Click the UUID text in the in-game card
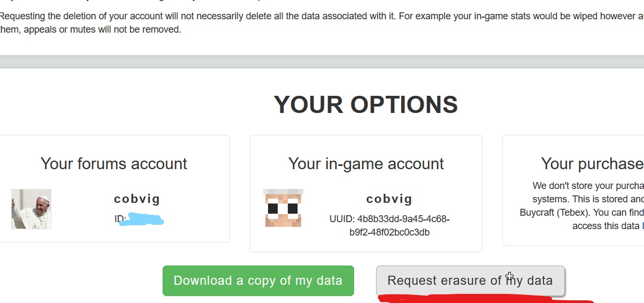The height and width of the screenshot is (303, 644). point(389,226)
